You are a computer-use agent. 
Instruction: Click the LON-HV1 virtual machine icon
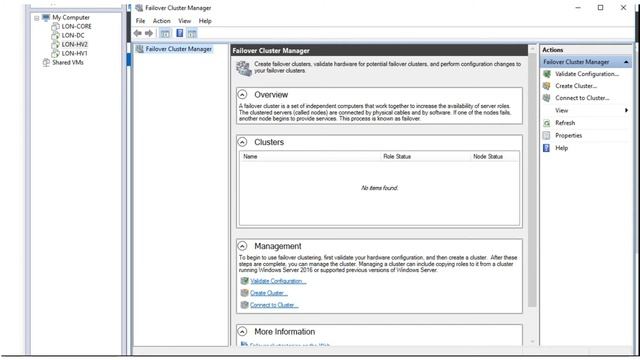[56, 53]
